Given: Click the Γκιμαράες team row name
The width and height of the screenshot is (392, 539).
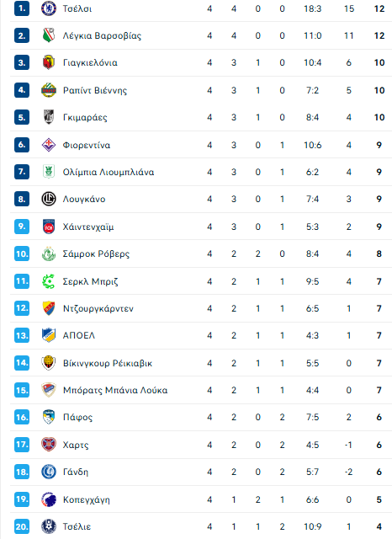Looking at the screenshot, I should click(x=85, y=117).
